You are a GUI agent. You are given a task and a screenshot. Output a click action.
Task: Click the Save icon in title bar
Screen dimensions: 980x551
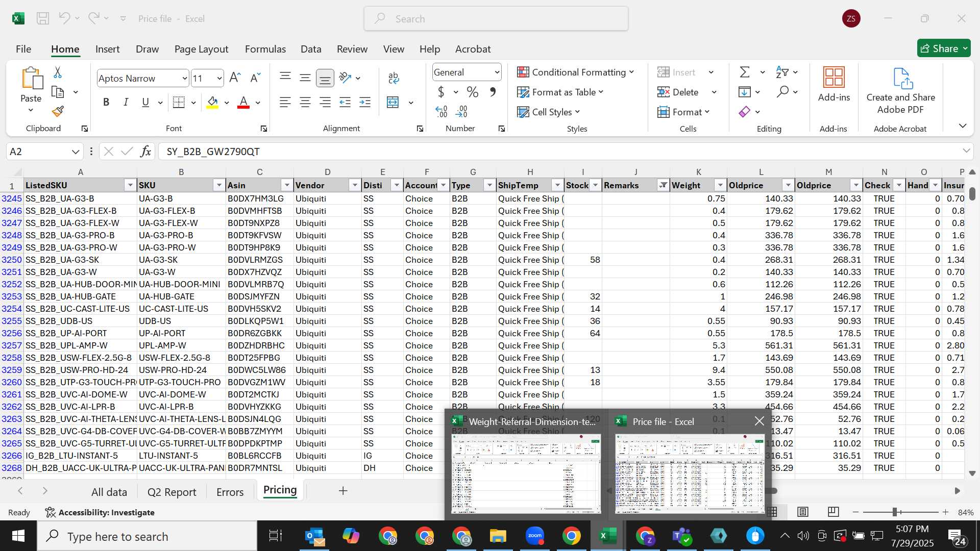[43, 18]
